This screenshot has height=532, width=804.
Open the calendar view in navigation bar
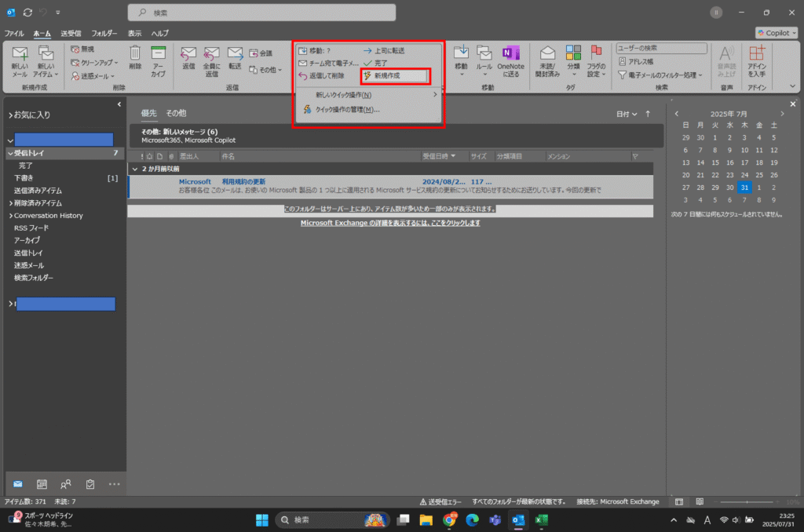point(42,484)
